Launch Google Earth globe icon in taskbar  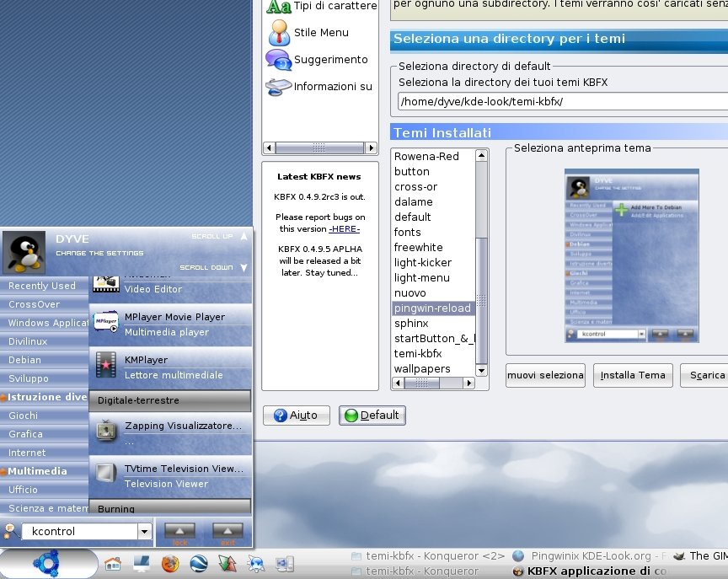(x=199, y=564)
